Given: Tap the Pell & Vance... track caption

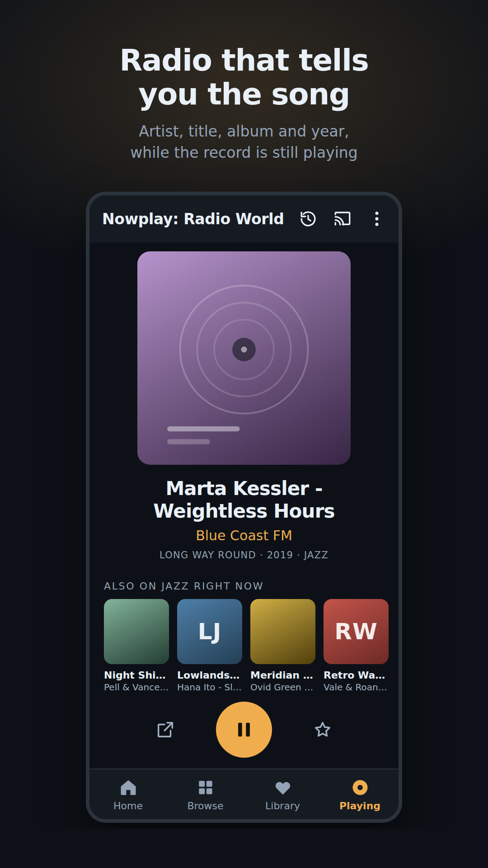Looking at the screenshot, I should pos(136,687).
